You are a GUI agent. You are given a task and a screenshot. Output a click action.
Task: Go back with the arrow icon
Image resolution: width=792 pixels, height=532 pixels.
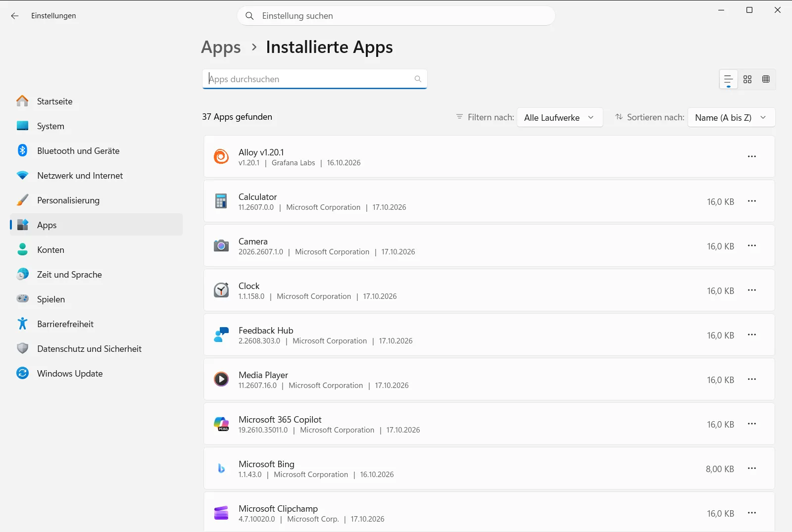[x=15, y=16]
